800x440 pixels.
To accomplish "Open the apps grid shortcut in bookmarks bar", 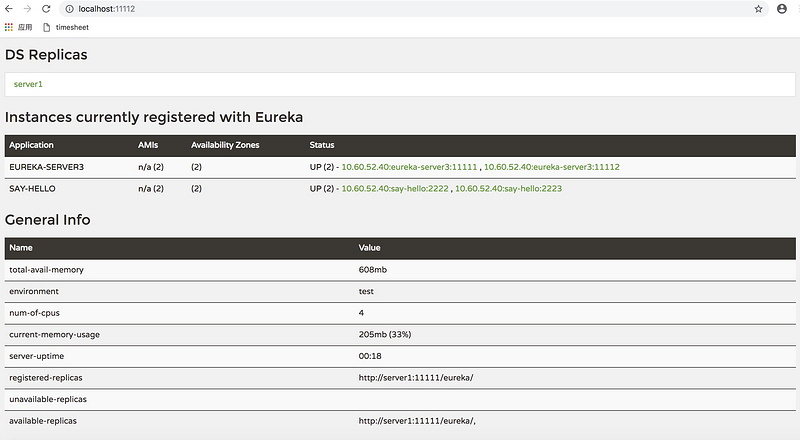I will (x=9, y=27).
